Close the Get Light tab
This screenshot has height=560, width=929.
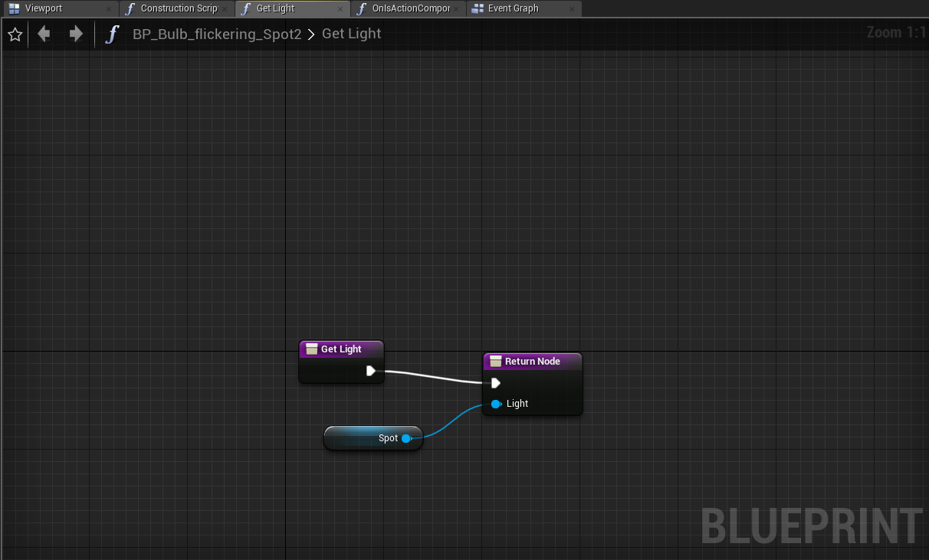click(x=340, y=9)
